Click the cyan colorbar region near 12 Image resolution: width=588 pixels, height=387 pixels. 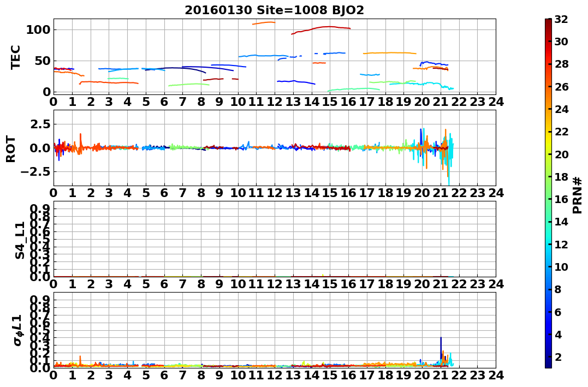548,244
